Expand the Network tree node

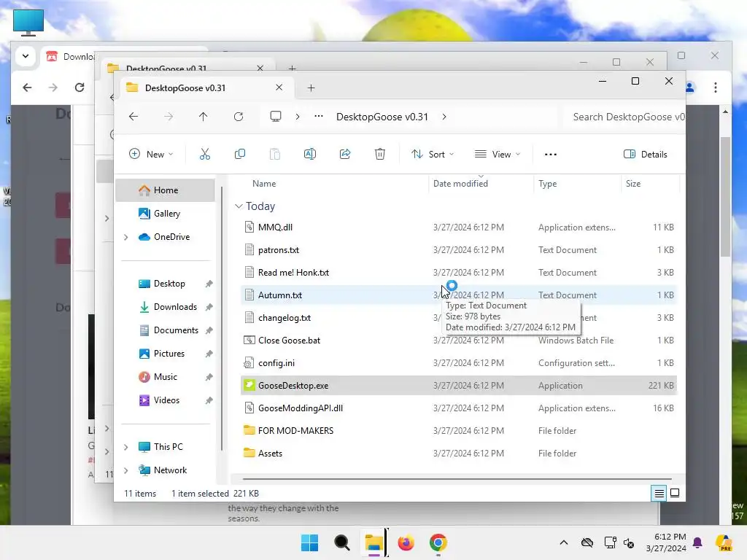pyautogui.click(x=125, y=470)
